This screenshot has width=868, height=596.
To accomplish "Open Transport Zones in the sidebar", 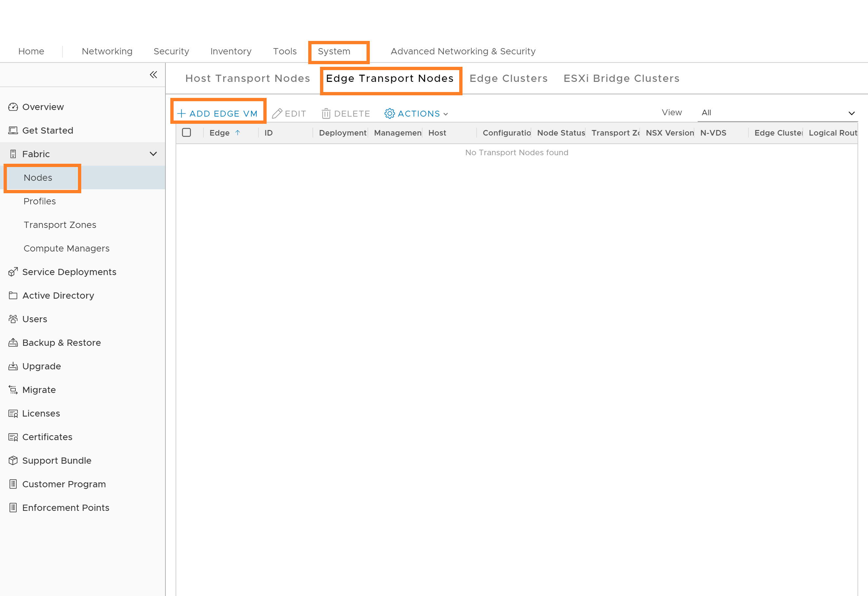I will [60, 225].
